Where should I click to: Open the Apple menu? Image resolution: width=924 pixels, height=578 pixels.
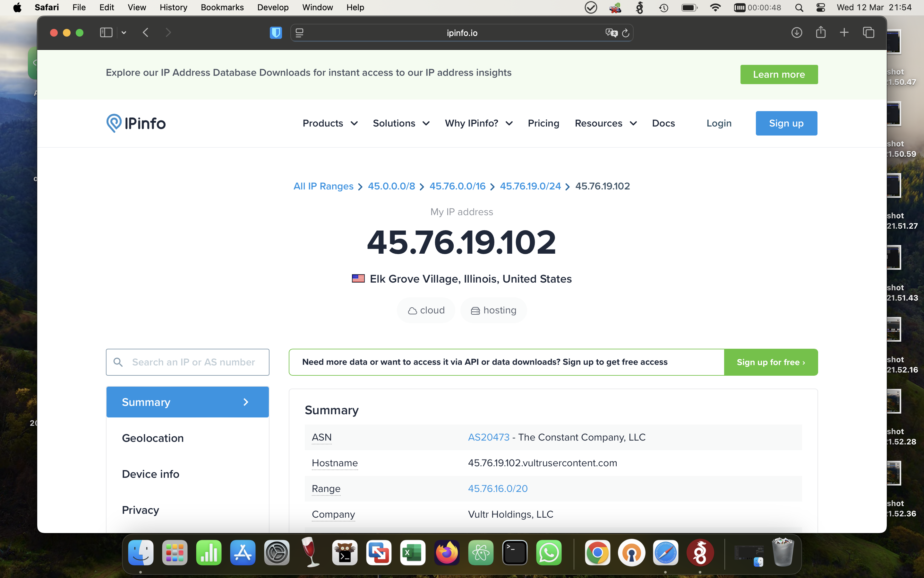(x=17, y=7)
